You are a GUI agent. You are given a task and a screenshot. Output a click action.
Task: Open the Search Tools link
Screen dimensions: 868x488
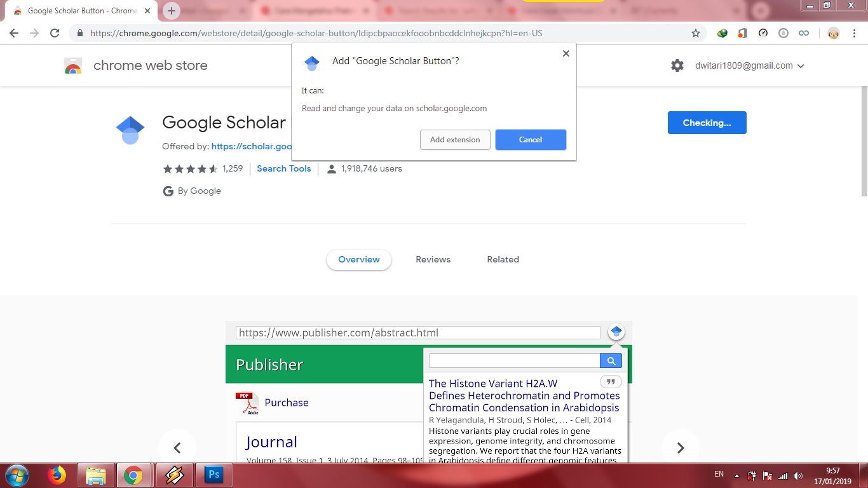click(283, 168)
